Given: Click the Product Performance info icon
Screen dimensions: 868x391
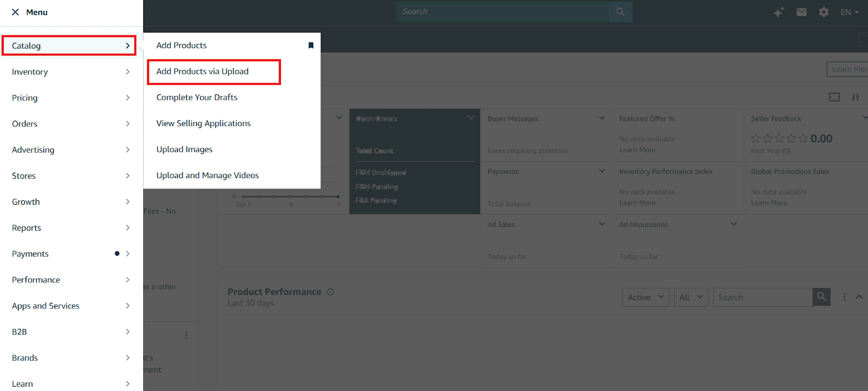Looking at the screenshot, I should point(330,292).
